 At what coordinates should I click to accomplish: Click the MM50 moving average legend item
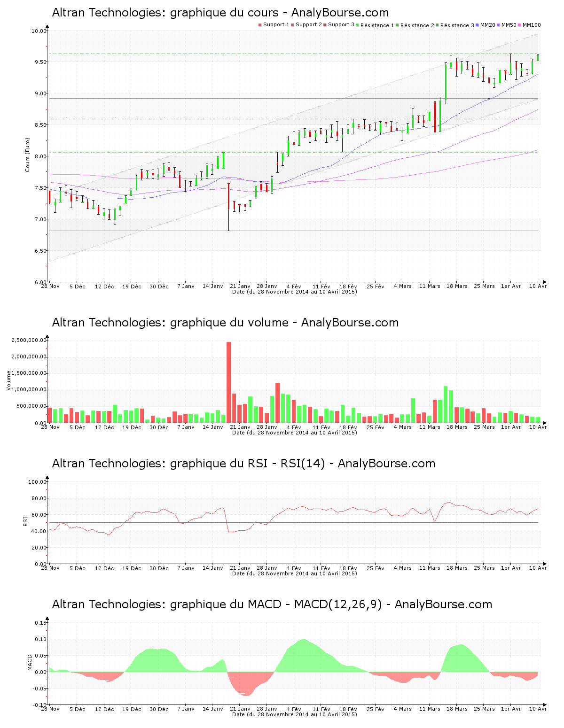coord(507,25)
